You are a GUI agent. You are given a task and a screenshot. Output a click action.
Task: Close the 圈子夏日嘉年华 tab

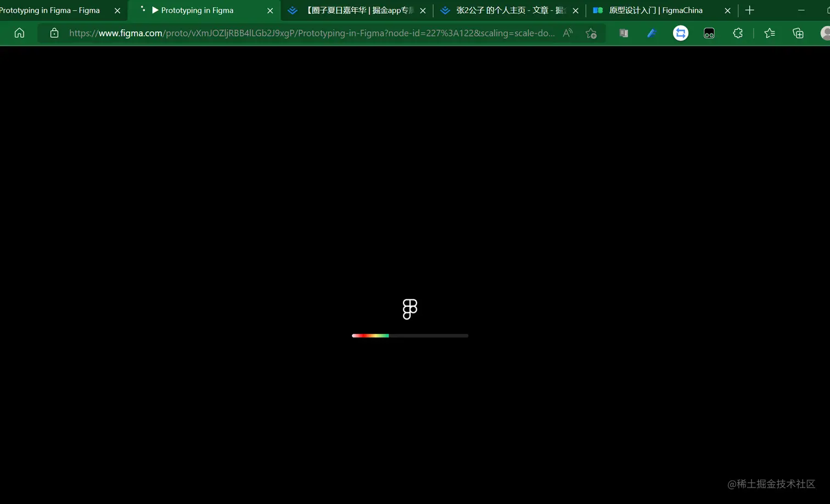tap(423, 10)
